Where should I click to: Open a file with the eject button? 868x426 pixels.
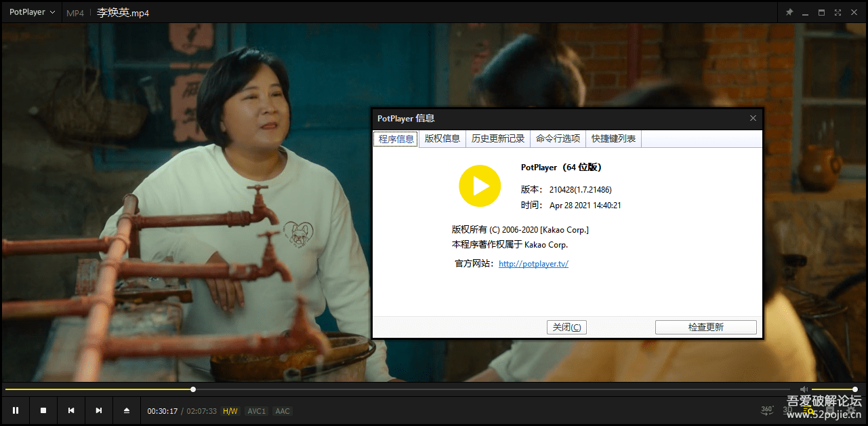click(x=126, y=410)
